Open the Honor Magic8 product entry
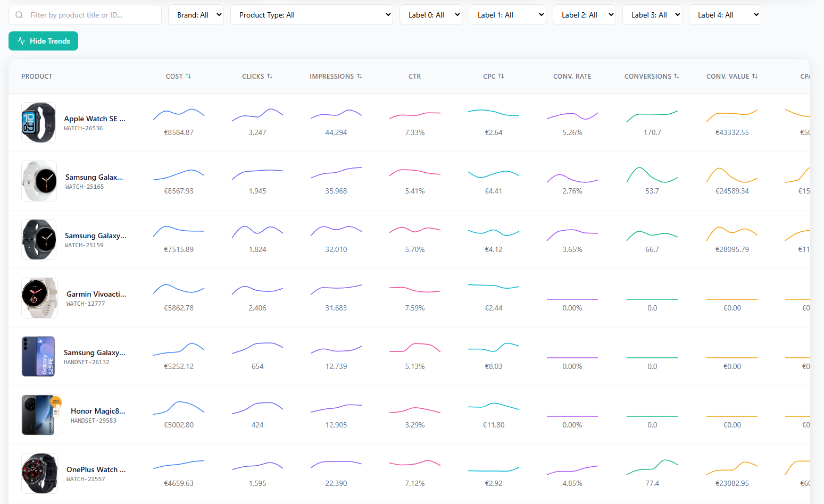The width and height of the screenshot is (824, 504). click(x=98, y=410)
